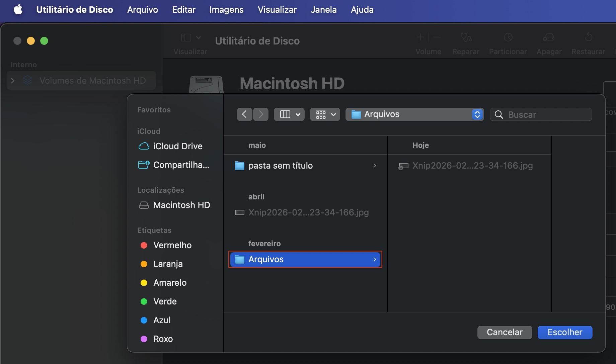
Task: Select the Compartilha... shared folder
Action: [x=174, y=165]
